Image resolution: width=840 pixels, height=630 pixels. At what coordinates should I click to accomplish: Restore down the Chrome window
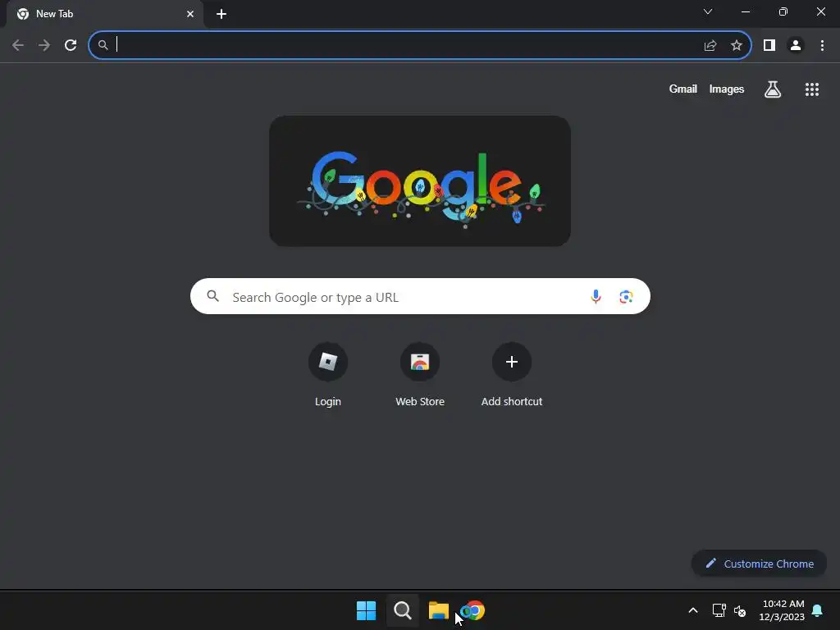click(x=783, y=11)
